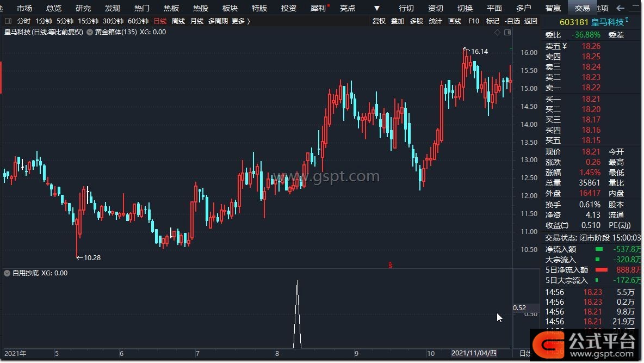Click the red S marker below chart
The image size is (644, 363).
coord(390,265)
